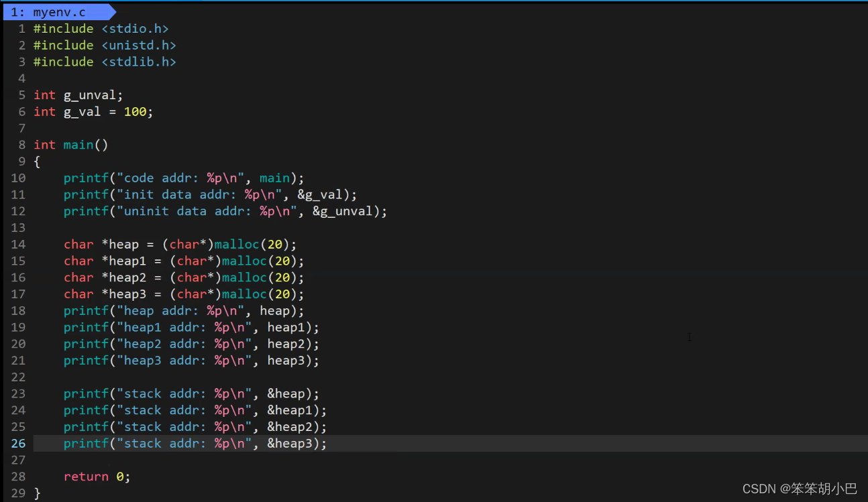
Task: Click printf on line 10
Action: pyautogui.click(x=86, y=178)
